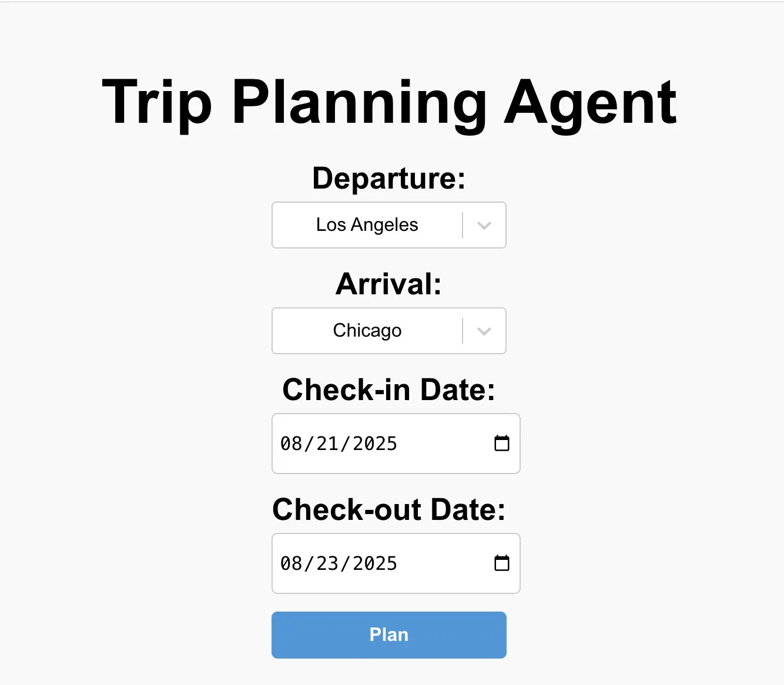784x685 pixels.
Task: Click the Los Angeles text in the departure box
Action: coord(366,225)
